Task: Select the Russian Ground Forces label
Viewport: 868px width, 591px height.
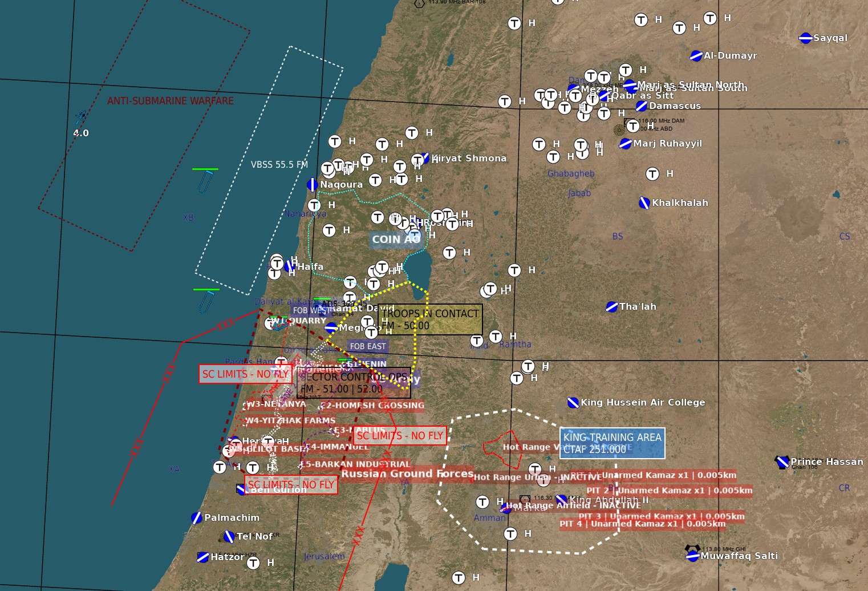Action: click(407, 473)
